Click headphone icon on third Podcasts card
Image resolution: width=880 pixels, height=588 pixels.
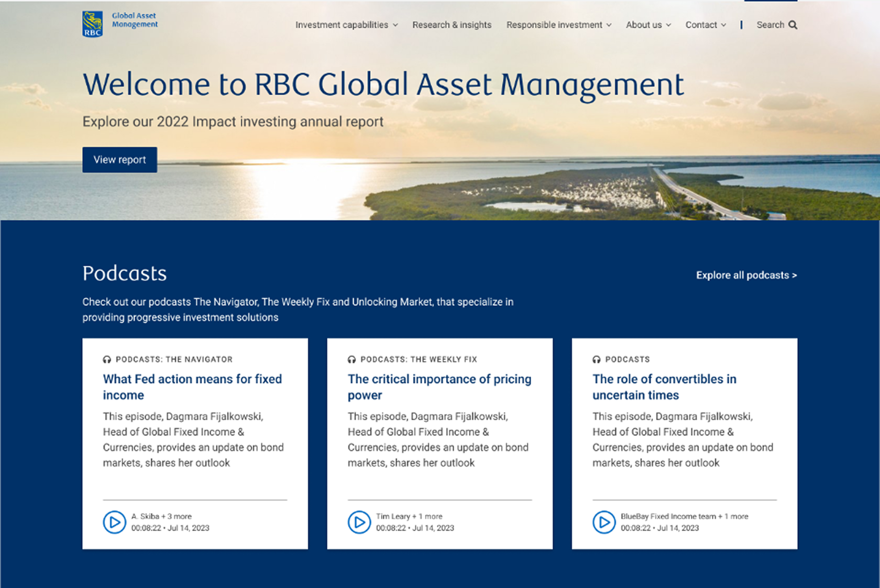[596, 359]
